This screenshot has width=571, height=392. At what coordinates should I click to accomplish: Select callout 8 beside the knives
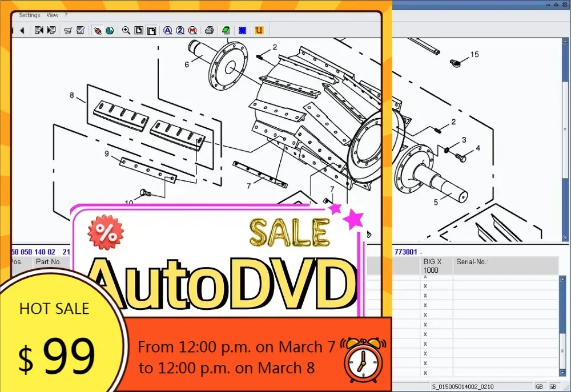point(72,95)
